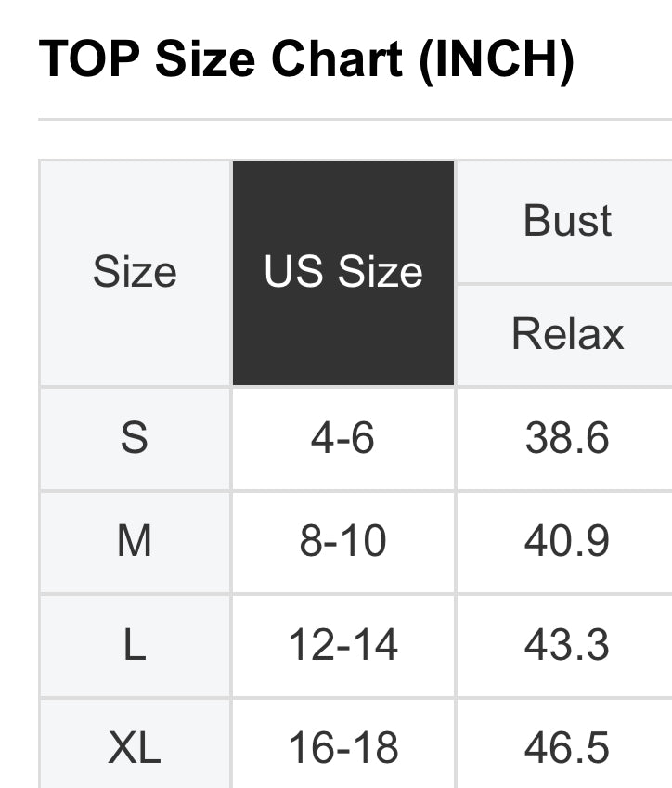The height and width of the screenshot is (788, 672).
Task: Click the 38.6 bust measurement cell
Action: (x=566, y=438)
